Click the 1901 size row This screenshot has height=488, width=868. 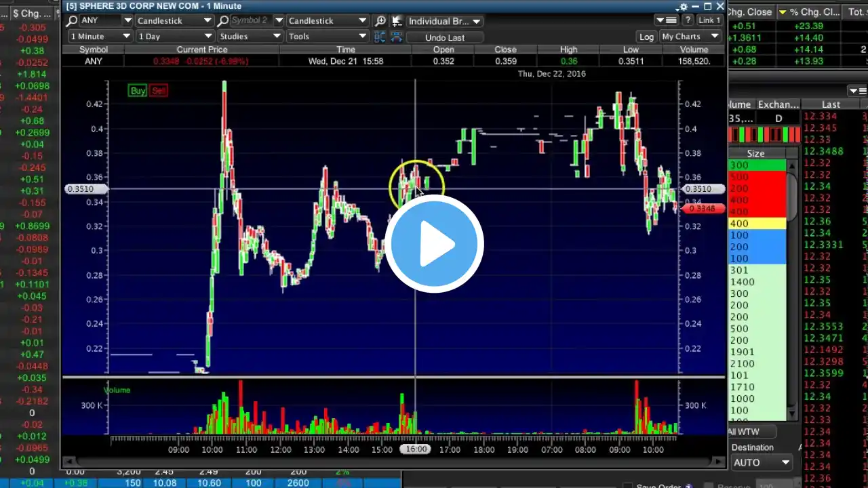click(x=757, y=352)
